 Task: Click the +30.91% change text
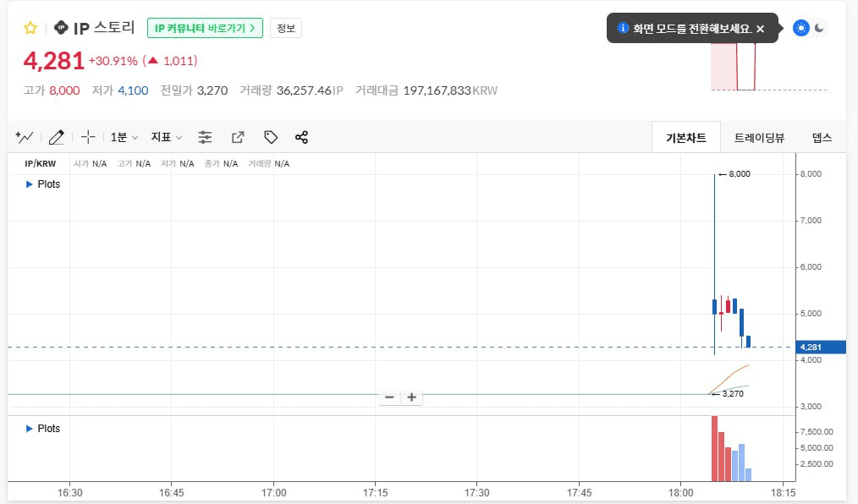(113, 61)
